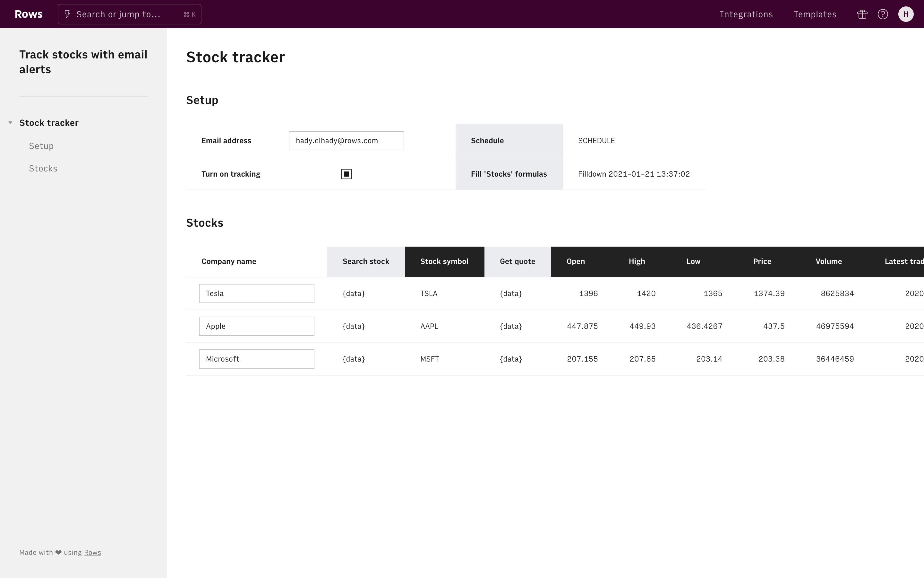Go to Stocks in sidebar
924x578 pixels.
43,169
